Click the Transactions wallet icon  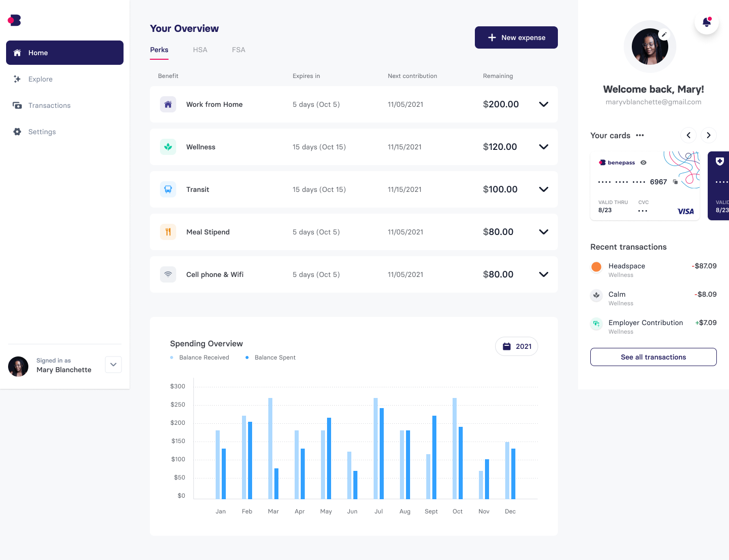17,105
